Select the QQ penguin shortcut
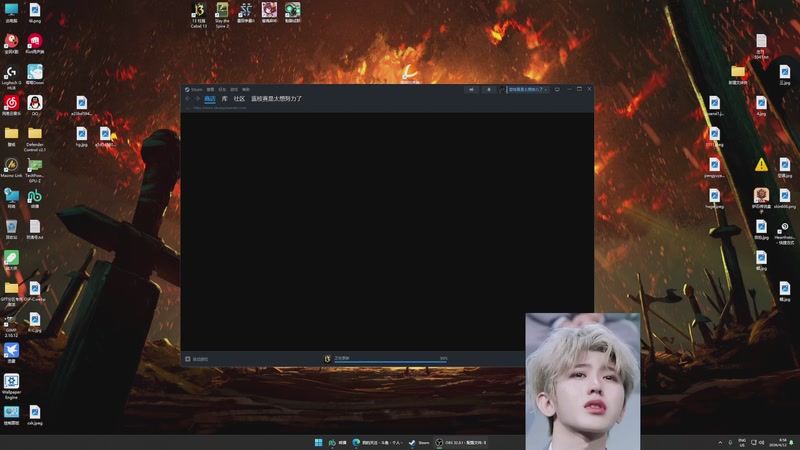The image size is (800, 450). (35, 105)
